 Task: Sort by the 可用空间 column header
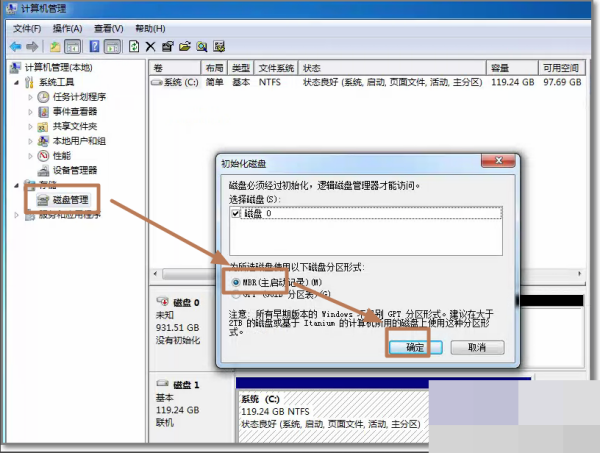click(x=562, y=68)
